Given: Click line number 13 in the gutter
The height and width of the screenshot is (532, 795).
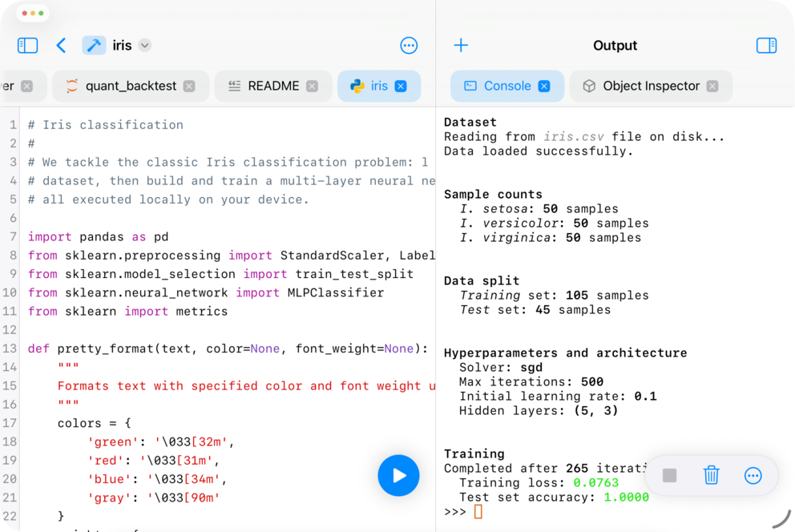Looking at the screenshot, I should pyautogui.click(x=10, y=349).
